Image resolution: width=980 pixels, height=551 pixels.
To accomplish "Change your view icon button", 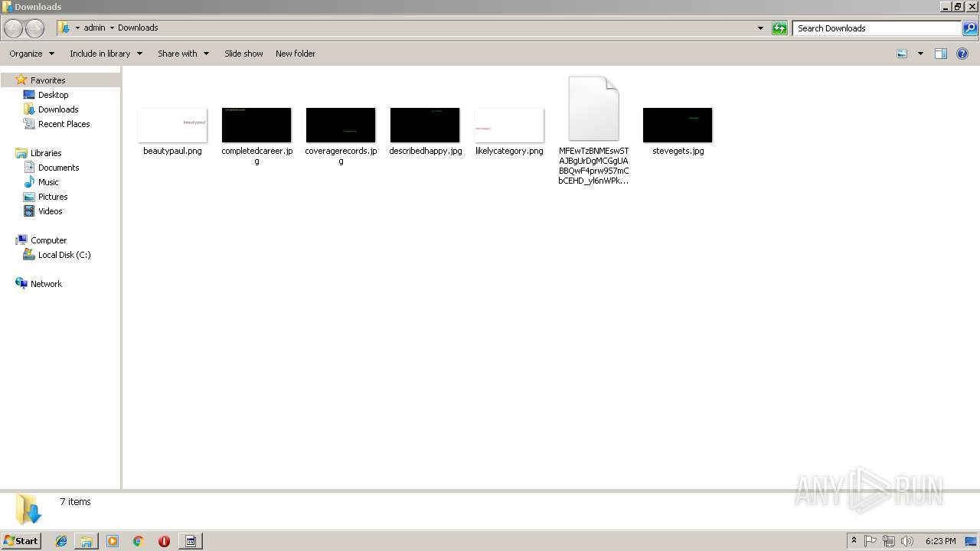I will point(902,54).
